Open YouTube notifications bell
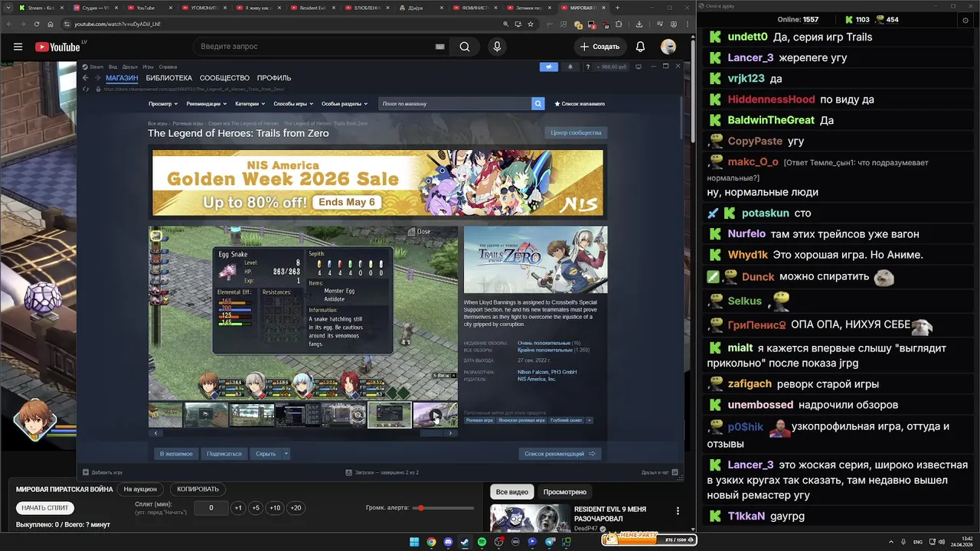The height and width of the screenshot is (551, 980). click(640, 47)
